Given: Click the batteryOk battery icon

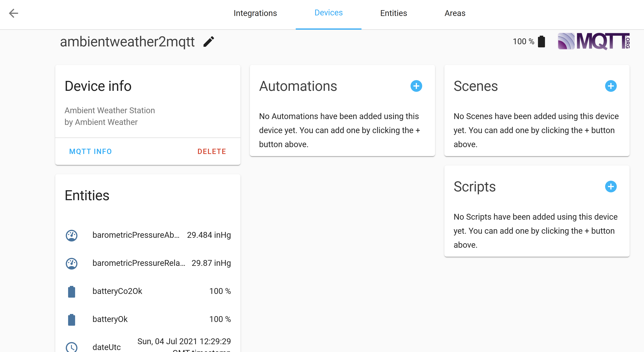Looking at the screenshot, I should 71,319.
